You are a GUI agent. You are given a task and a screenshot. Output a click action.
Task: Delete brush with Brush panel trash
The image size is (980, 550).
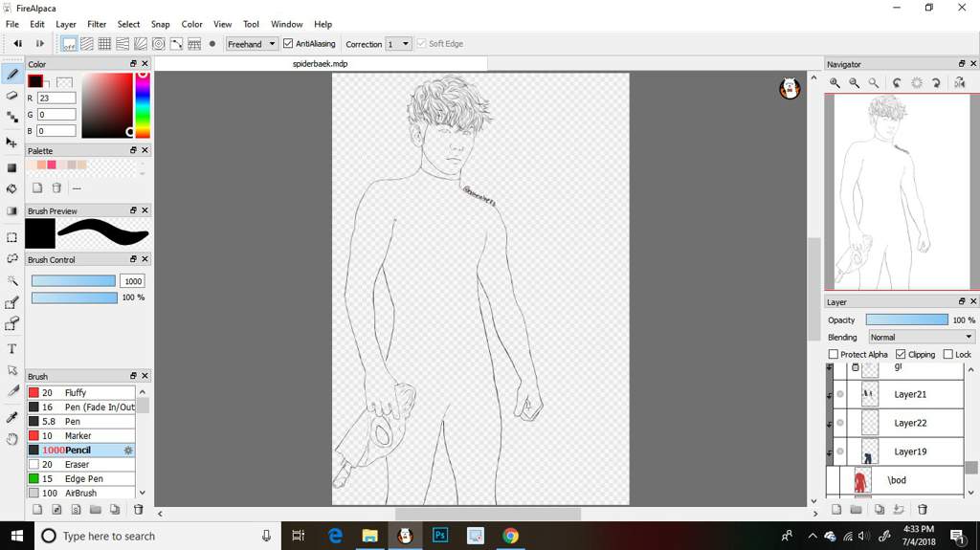[139, 510]
